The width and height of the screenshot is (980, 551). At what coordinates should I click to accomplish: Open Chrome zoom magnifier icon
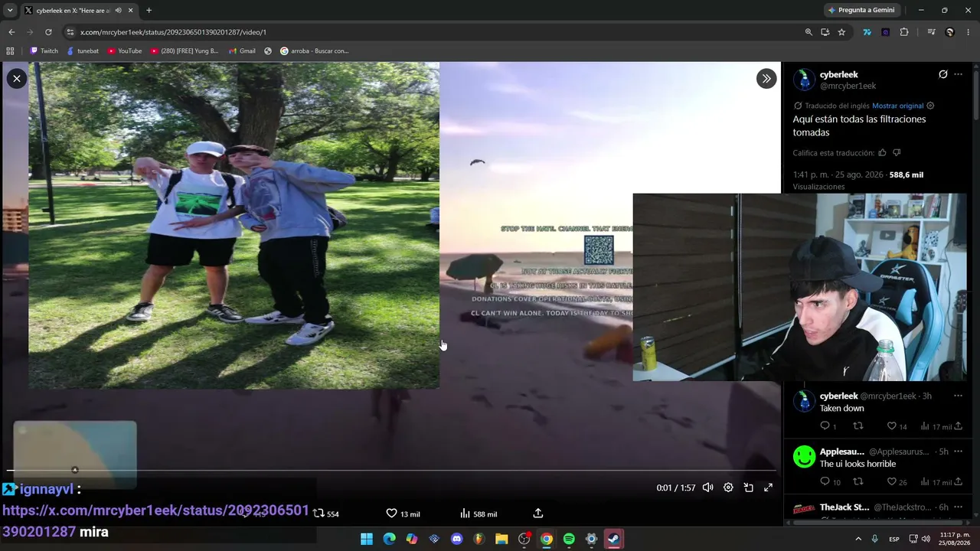coord(808,32)
